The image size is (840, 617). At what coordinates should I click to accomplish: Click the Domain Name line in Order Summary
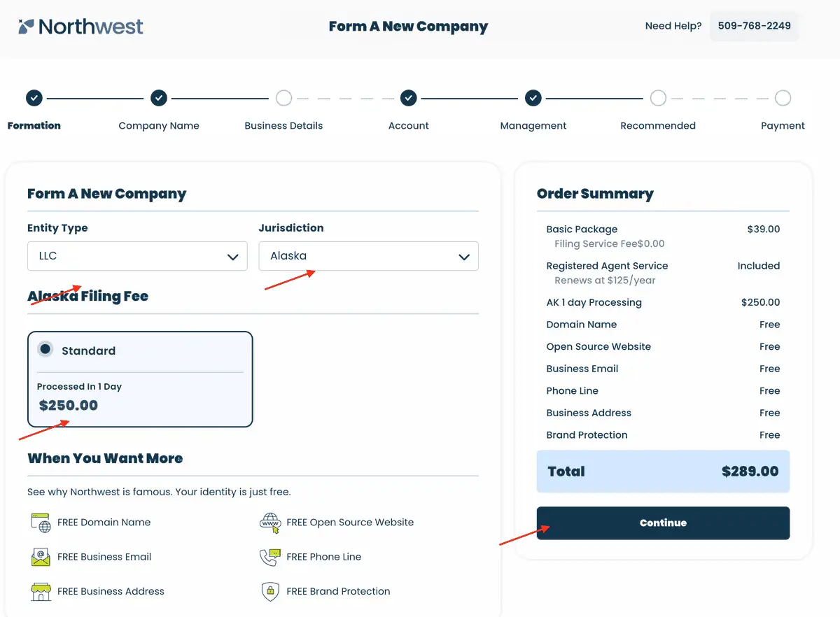582,325
